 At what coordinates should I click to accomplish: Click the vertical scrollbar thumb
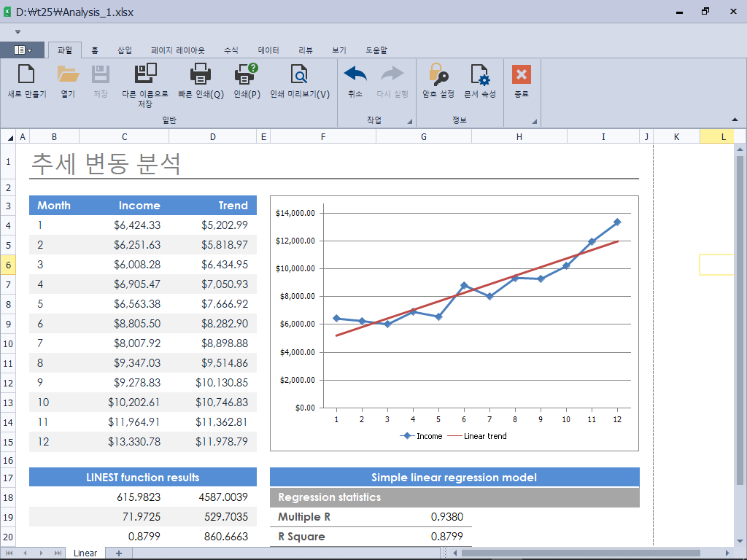(740, 319)
